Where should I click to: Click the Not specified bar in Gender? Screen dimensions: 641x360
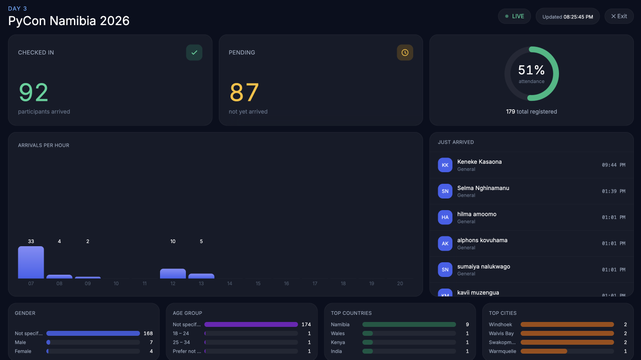tap(93, 333)
